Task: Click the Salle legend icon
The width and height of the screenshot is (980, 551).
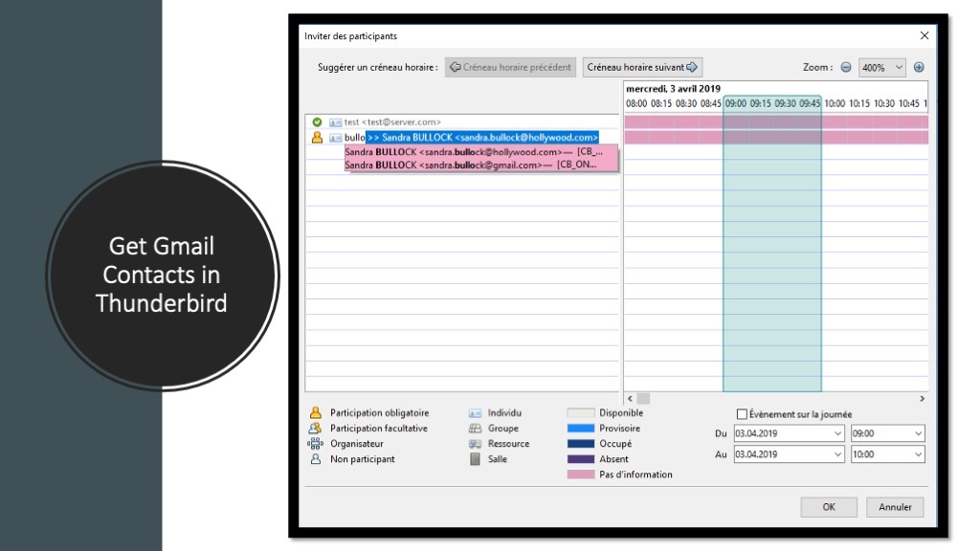Action: [x=475, y=459]
